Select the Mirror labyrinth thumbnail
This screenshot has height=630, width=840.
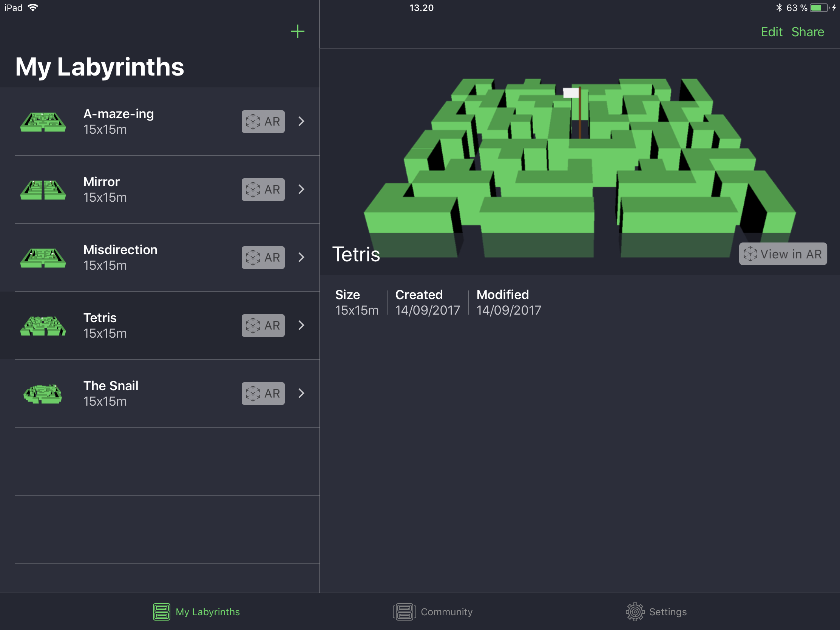[43, 190]
